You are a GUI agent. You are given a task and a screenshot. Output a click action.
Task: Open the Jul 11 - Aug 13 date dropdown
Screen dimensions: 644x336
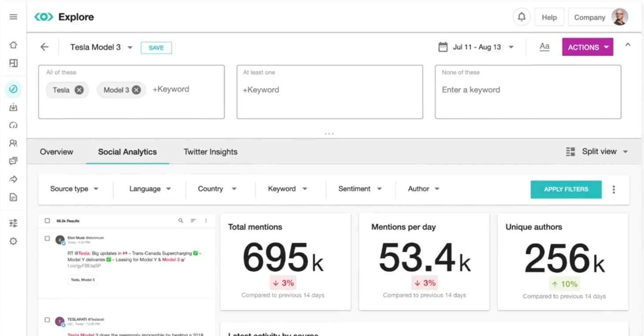point(511,47)
